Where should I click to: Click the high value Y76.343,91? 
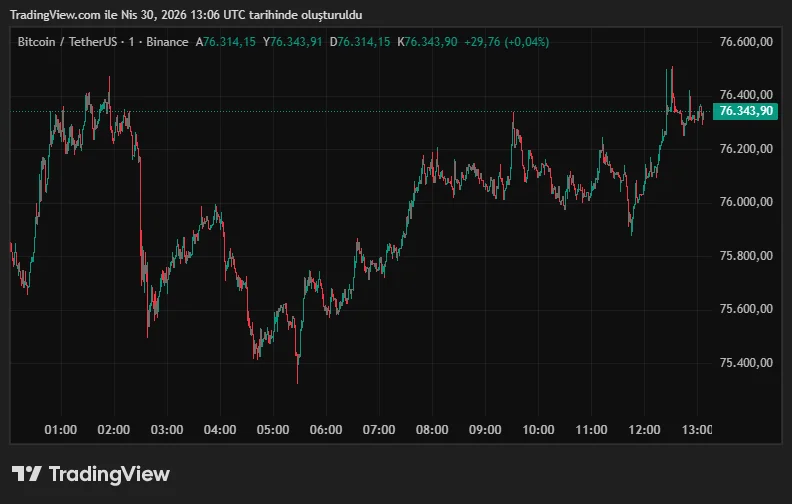pyautogui.click(x=292, y=42)
